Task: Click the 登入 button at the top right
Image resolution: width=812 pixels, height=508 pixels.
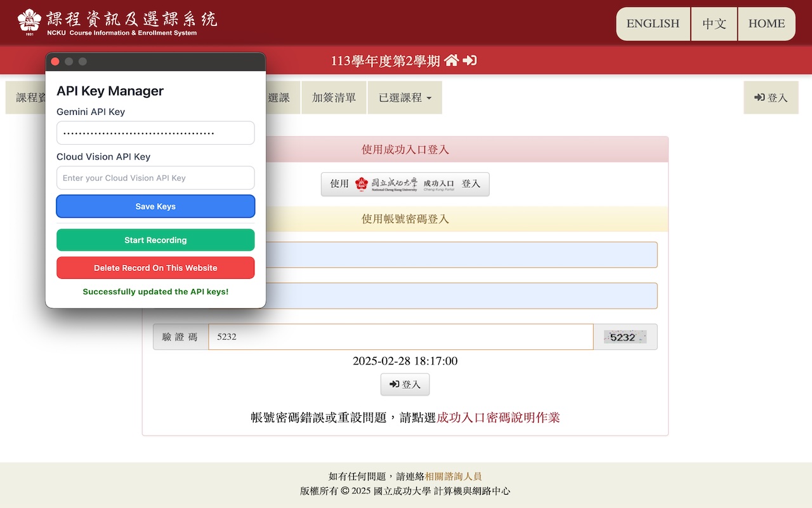Action: (x=771, y=97)
